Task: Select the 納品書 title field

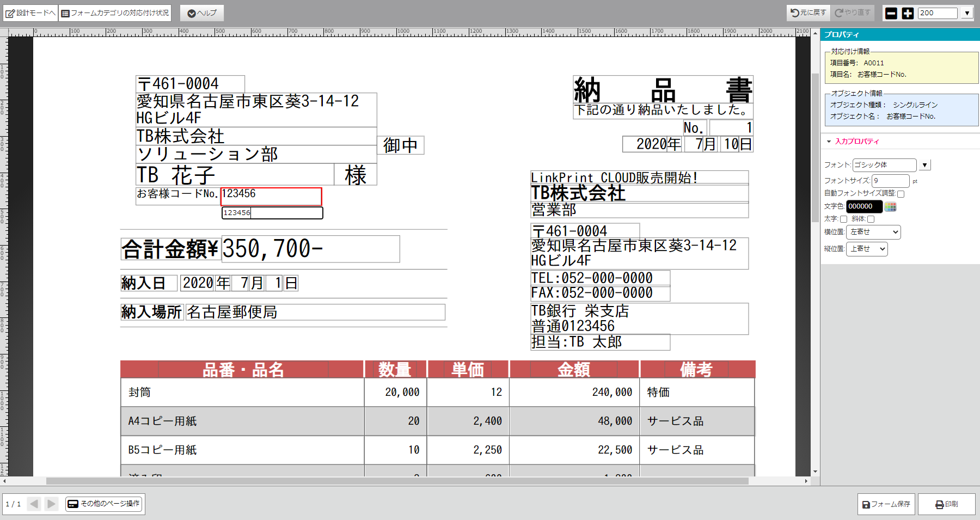Action: click(x=663, y=90)
